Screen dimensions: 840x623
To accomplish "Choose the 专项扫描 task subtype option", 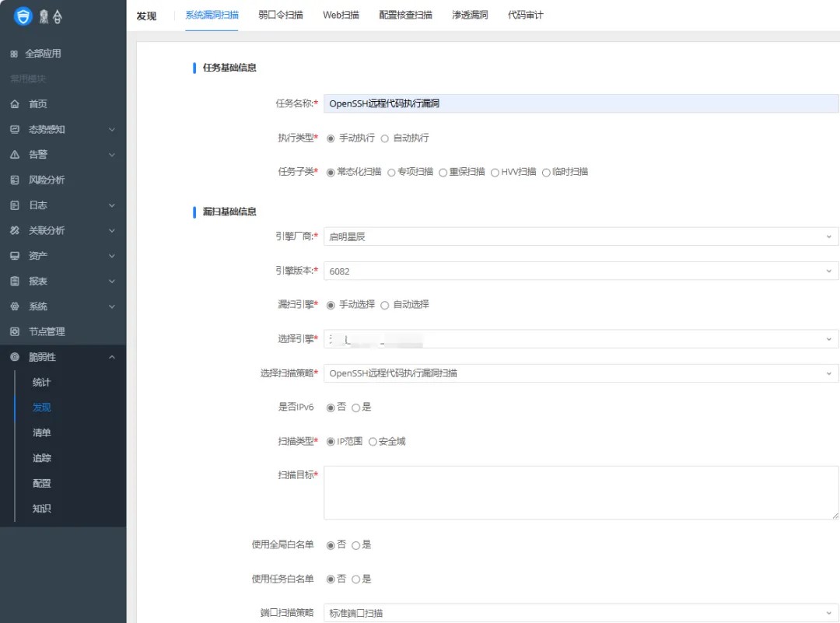I will (391, 173).
